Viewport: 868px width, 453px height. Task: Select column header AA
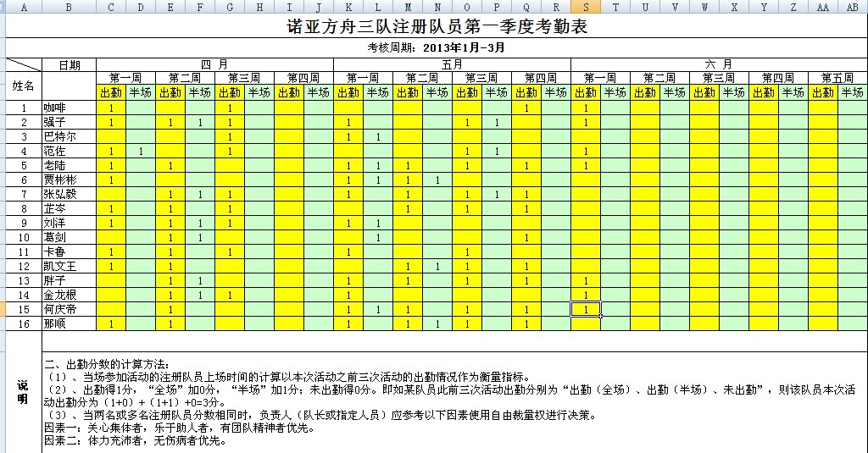pos(822,7)
